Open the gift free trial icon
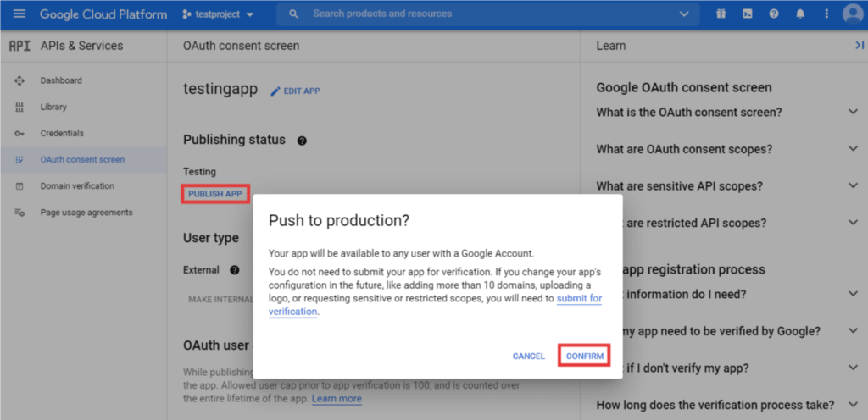Screen dimensions: 868x420 tap(721, 14)
